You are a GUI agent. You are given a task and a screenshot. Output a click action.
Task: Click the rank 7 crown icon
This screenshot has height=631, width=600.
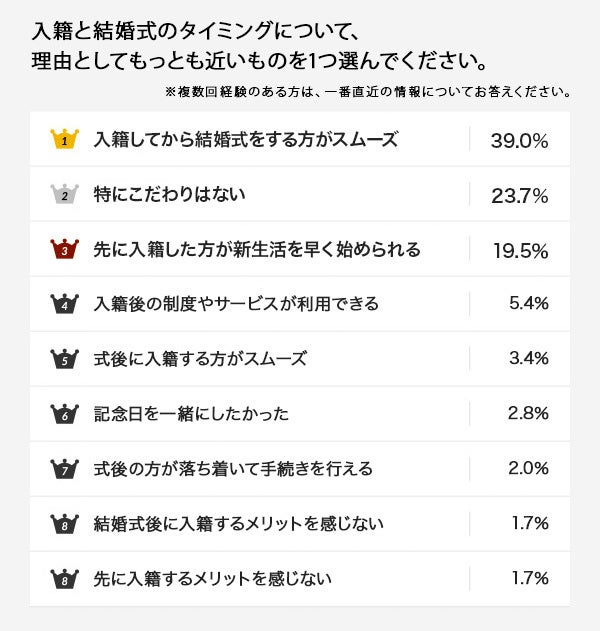64,468
